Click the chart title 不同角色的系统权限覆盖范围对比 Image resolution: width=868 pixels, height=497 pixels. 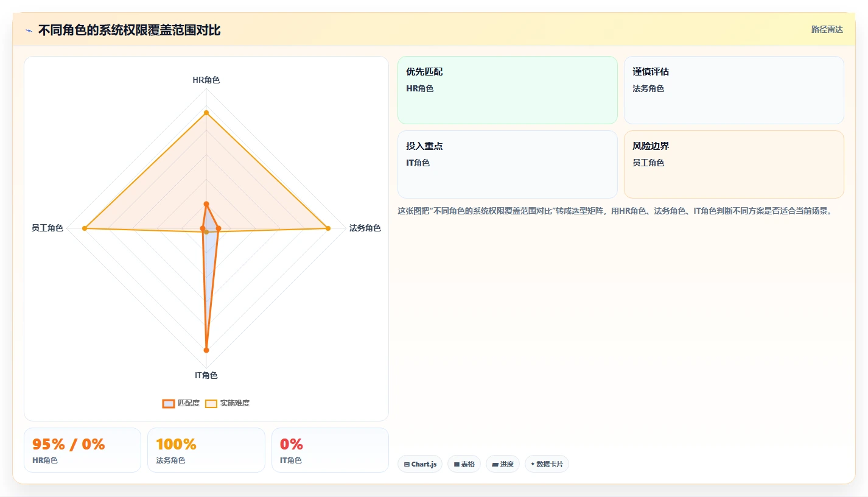129,30
